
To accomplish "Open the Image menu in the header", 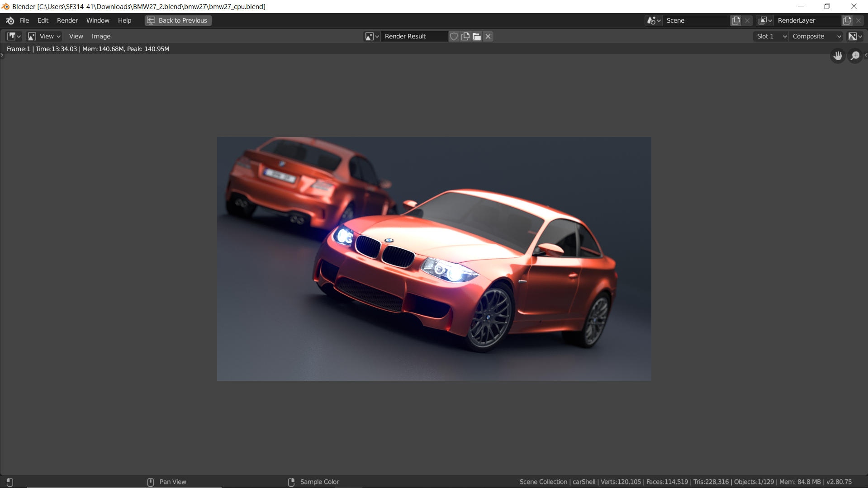I will point(101,36).
